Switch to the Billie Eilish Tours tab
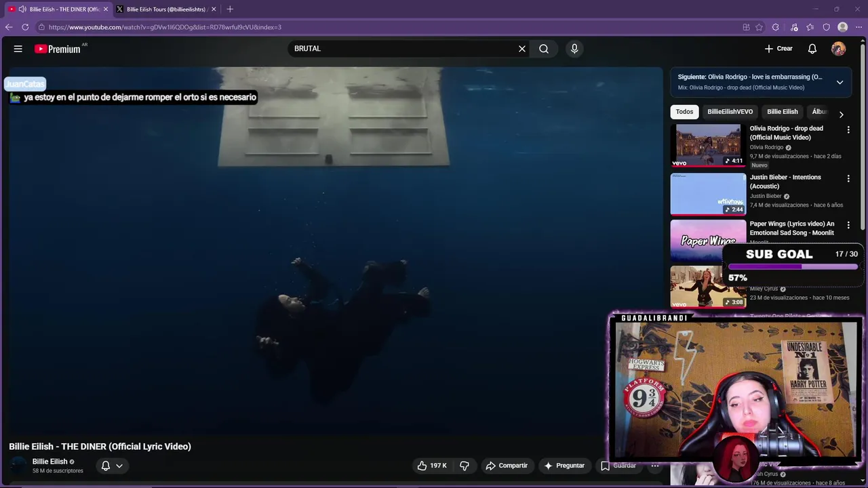The width and height of the screenshot is (868, 488). (x=165, y=9)
